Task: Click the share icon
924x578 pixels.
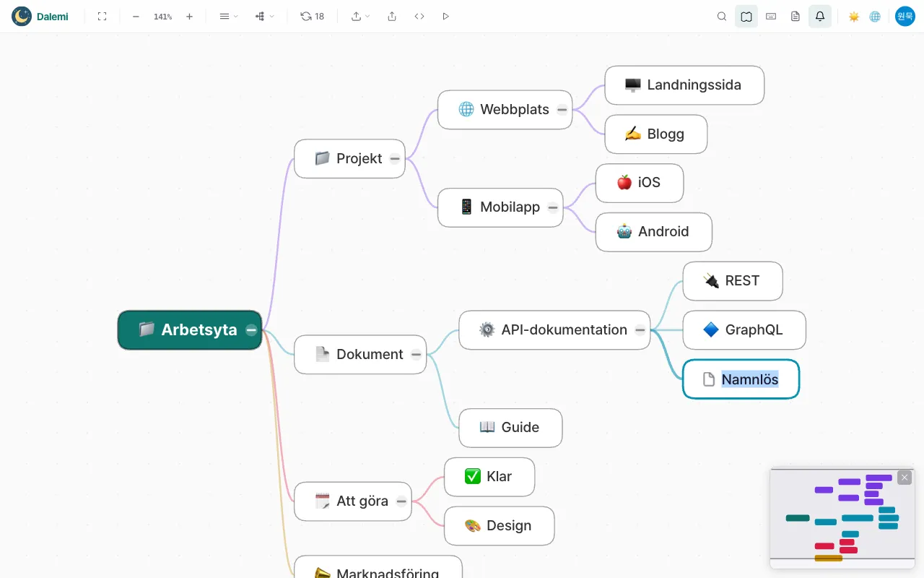Action: tap(392, 16)
